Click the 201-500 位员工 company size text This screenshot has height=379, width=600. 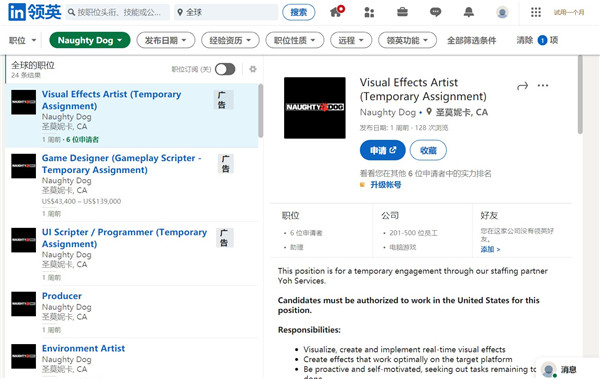(413, 233)
